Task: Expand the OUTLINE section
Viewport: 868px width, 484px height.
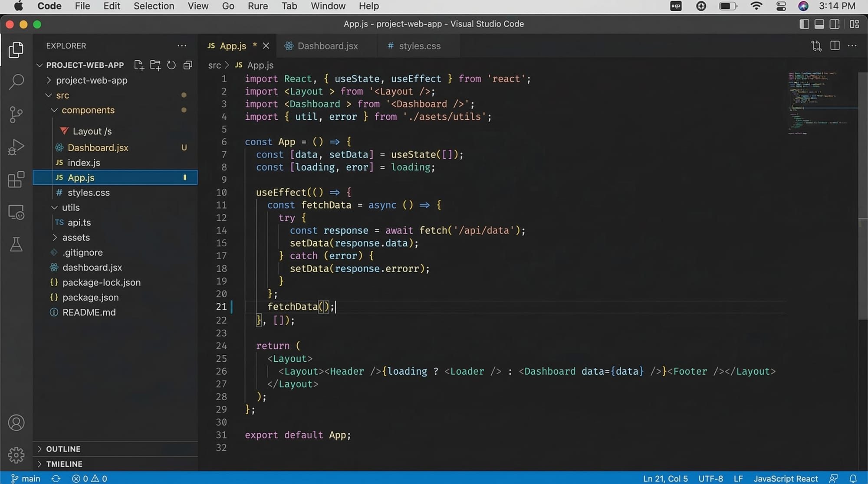Action: click(63, 449)
